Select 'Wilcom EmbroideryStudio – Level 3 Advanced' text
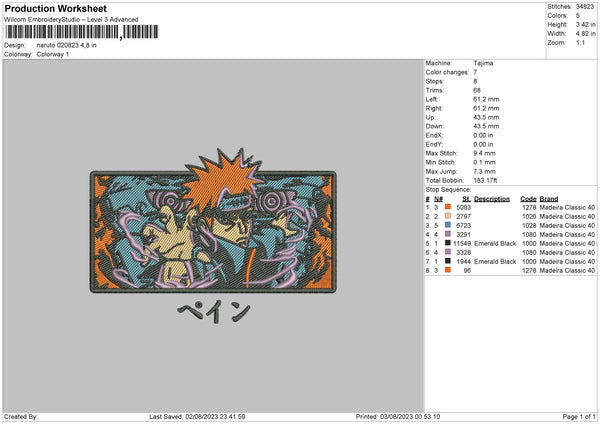 (x=71, y=20)
